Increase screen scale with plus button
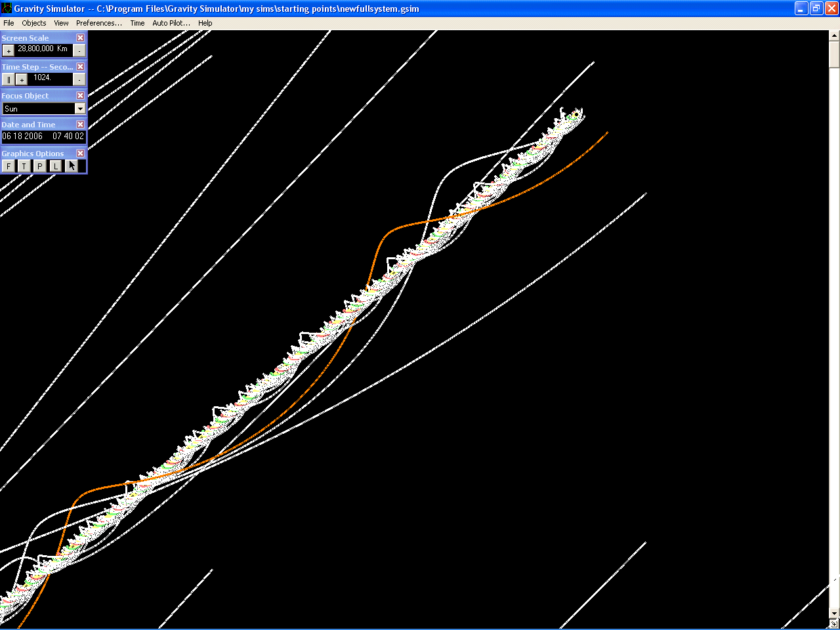 [x=8, y=51]
